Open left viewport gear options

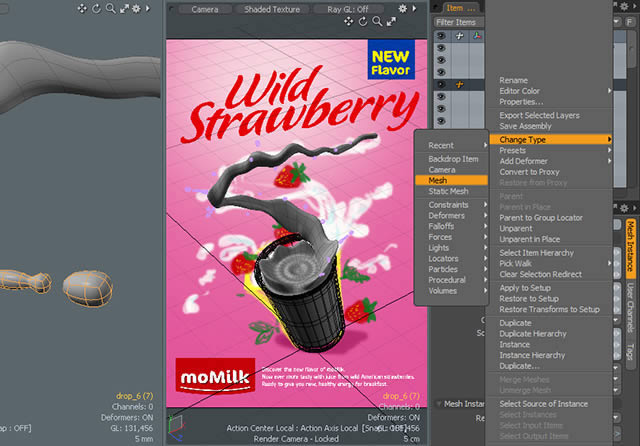tap(136, 8)
